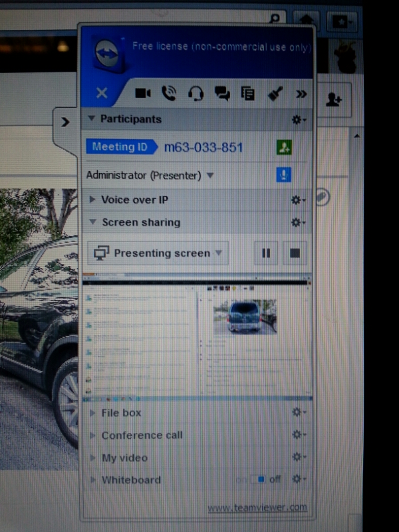This screenshot has height=532, width=399.
Task: Click the add contact icon behind panel
Action: [x=334, y=100]
